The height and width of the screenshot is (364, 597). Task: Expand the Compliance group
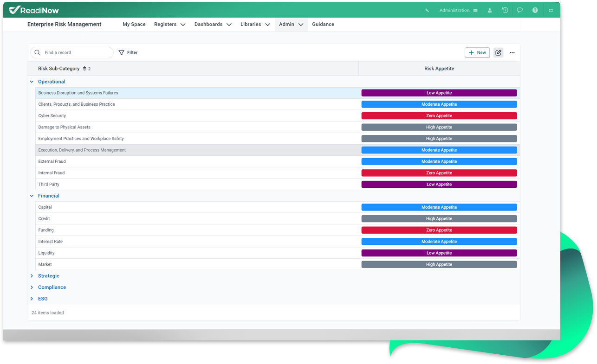[32, 287]
